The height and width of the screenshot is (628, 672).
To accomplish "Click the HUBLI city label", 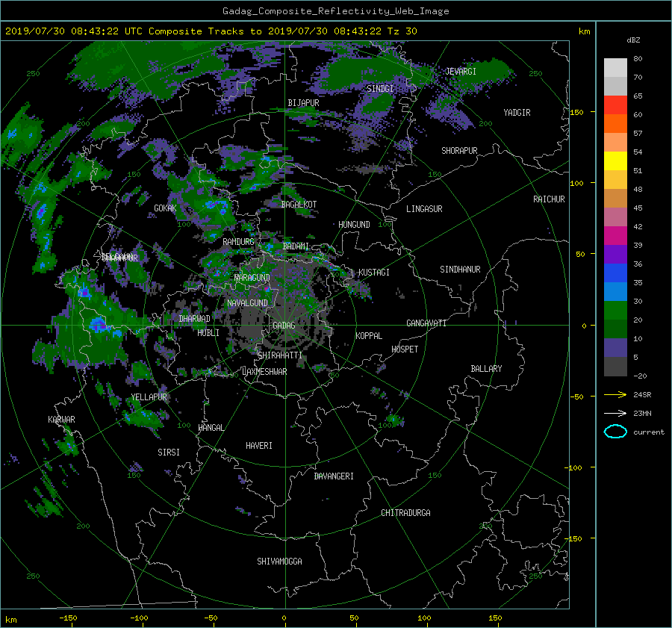I will [x=208, y=332].
